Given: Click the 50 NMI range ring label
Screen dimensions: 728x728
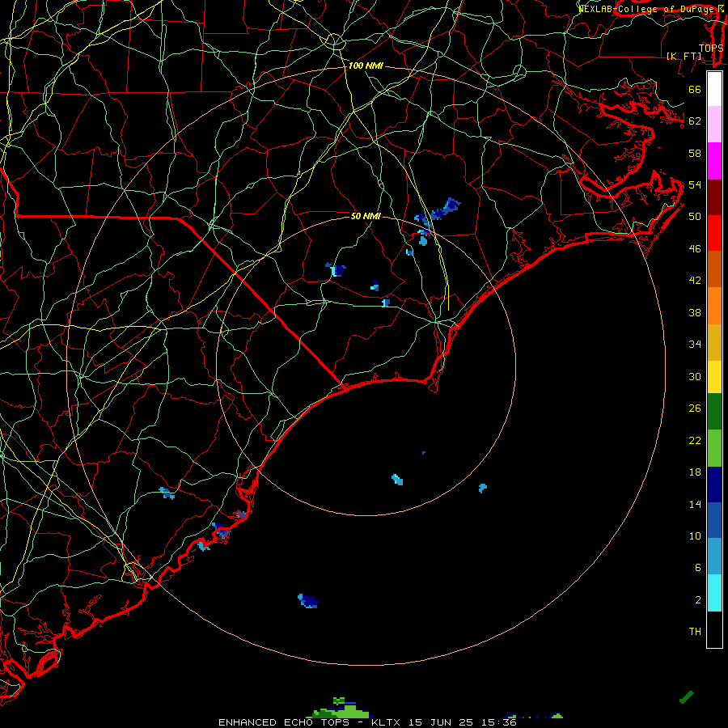Looking at the screenshot, I should point(366,216).
